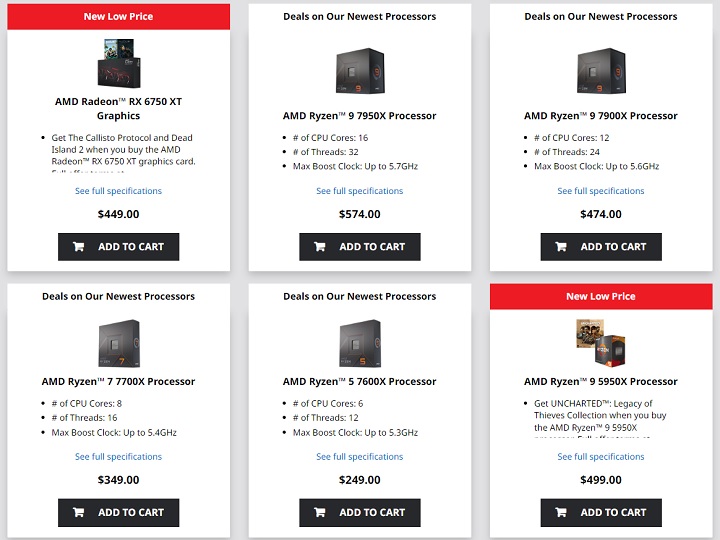The image size is (720, 540).
Task: Select the Ryzen 9 7900X box image
Action: pyautogui.click(x=601, y=70)
